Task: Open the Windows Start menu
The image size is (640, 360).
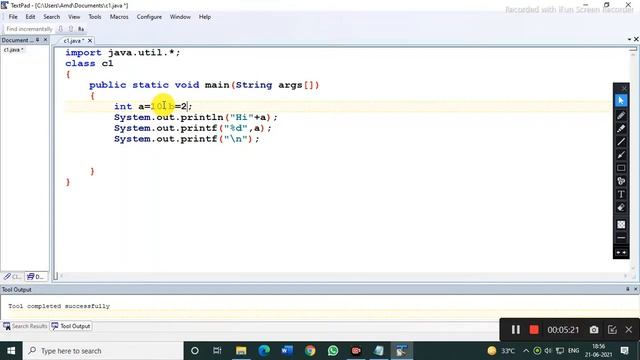Action: [11, 351]
